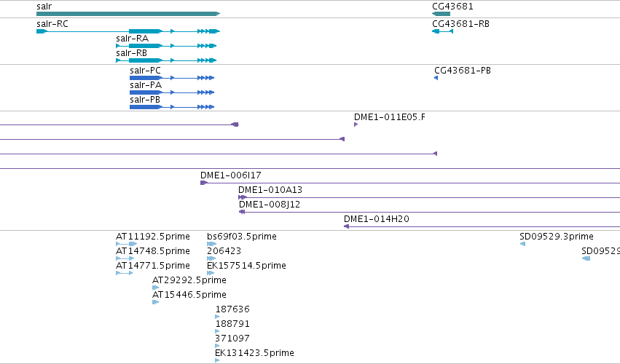Select the 206423 EST arrow
This screenshot has width=620, height=364.
coord(211,258)
